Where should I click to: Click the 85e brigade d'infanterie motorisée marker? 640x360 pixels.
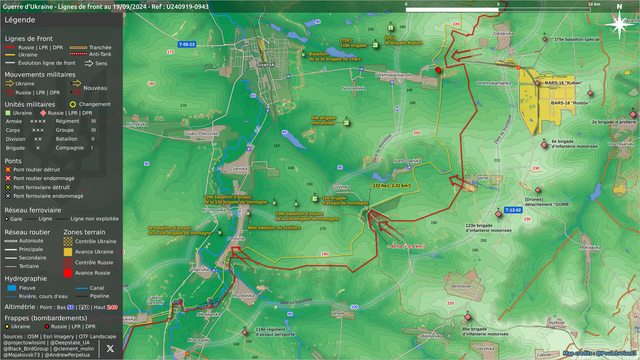[468, 317]
